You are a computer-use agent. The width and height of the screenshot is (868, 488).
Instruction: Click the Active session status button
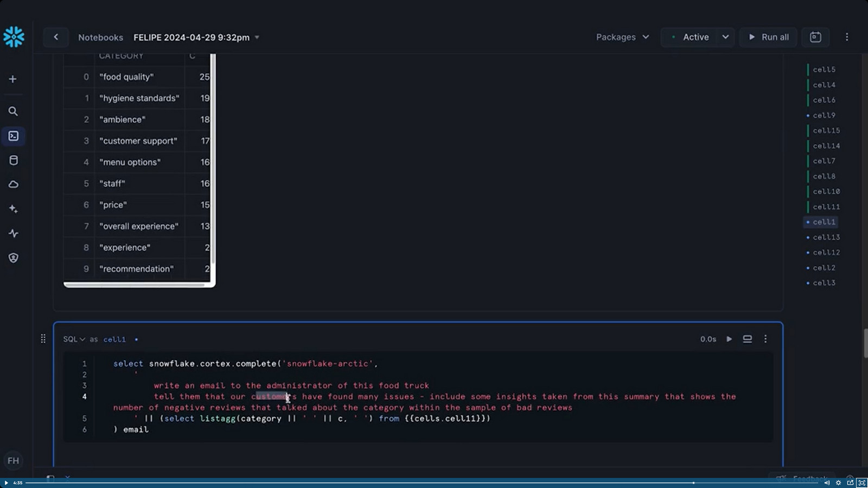(690, 37)
